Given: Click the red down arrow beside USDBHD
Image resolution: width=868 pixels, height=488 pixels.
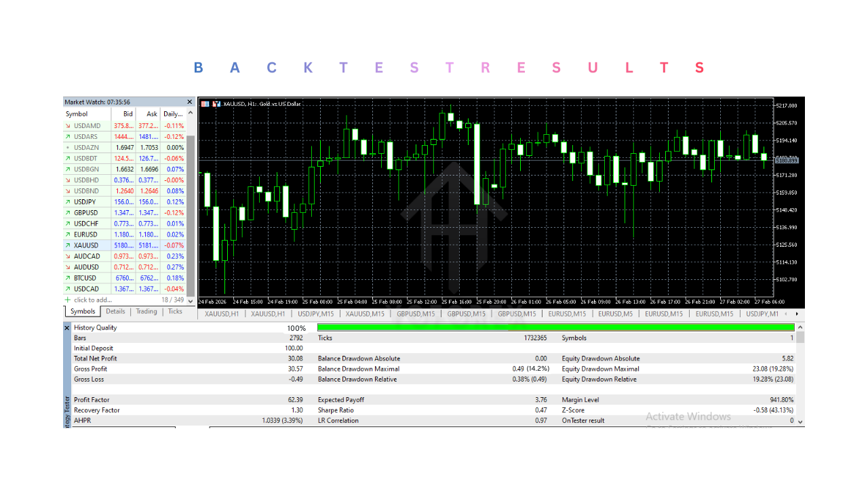Looking at the screenshot, I should (68, 180).
